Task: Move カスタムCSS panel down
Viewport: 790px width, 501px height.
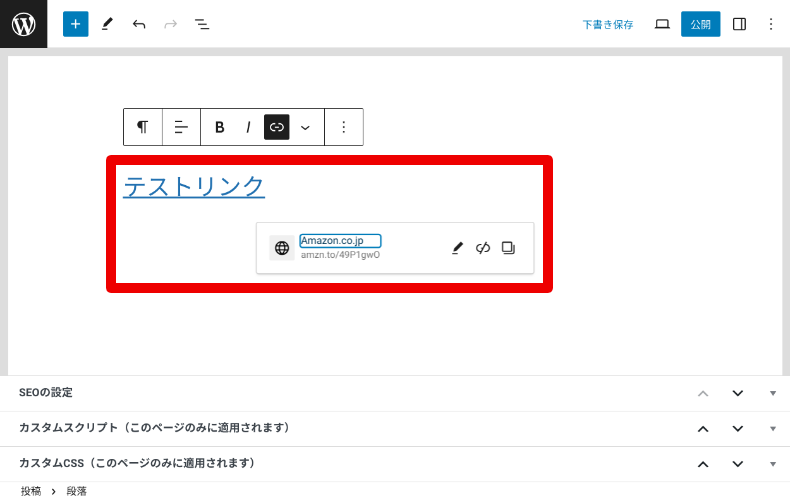Action: (x=738, y=464)
